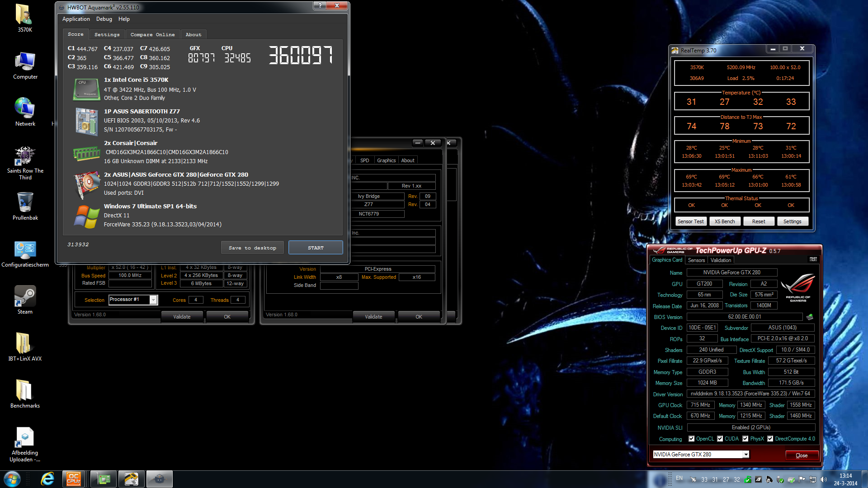Click the Reset button in RealTemp
The image size is (868, 488).
coord(759,221)
